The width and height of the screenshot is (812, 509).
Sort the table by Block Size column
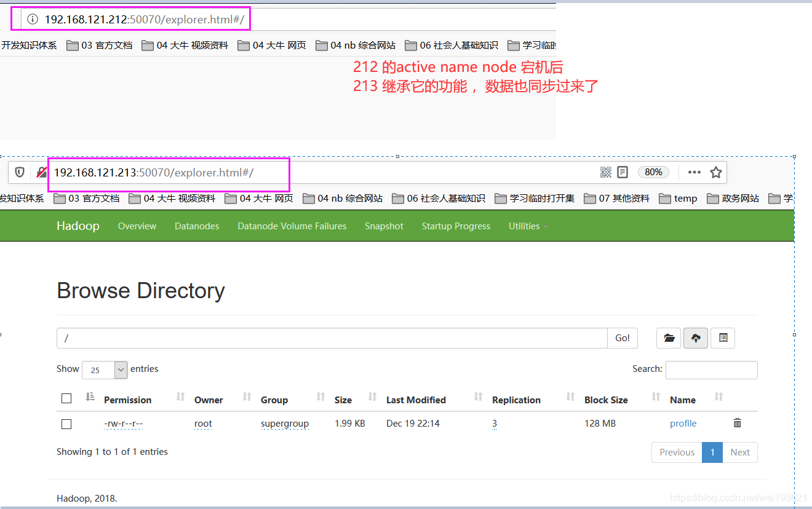(656, 397)
